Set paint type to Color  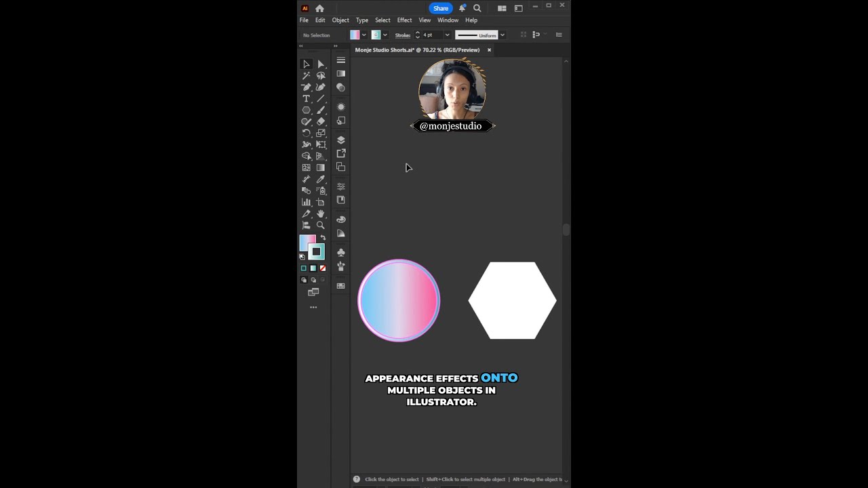304,268
